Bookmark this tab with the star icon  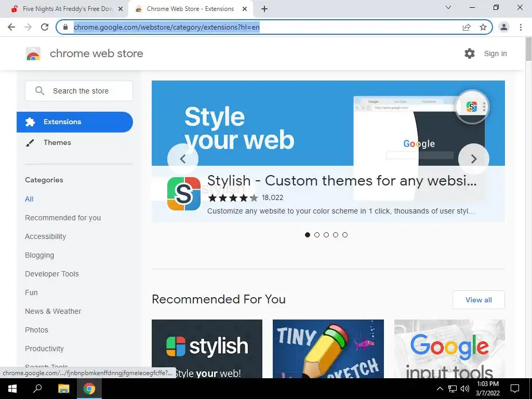point(483,27)
